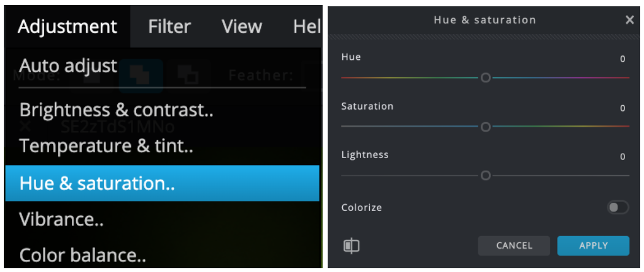
Task: Open the Adjustment menu
Action: [68, 26]
